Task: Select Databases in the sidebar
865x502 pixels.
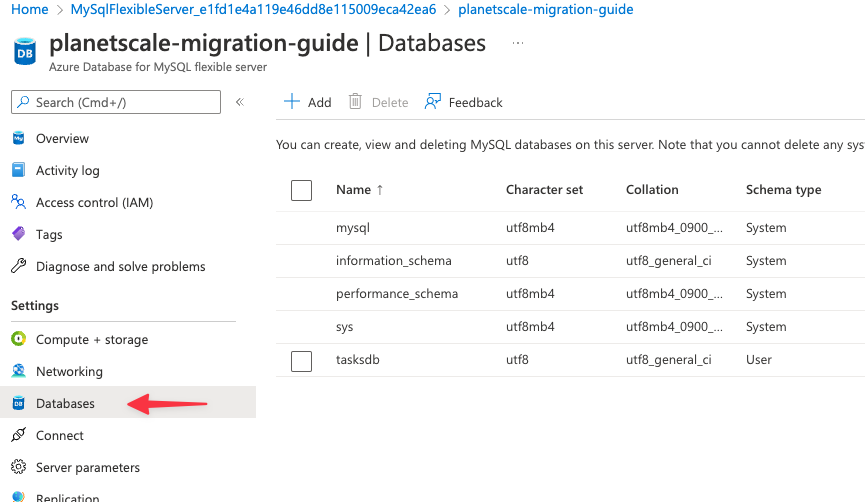Action: tap(65, 403)
